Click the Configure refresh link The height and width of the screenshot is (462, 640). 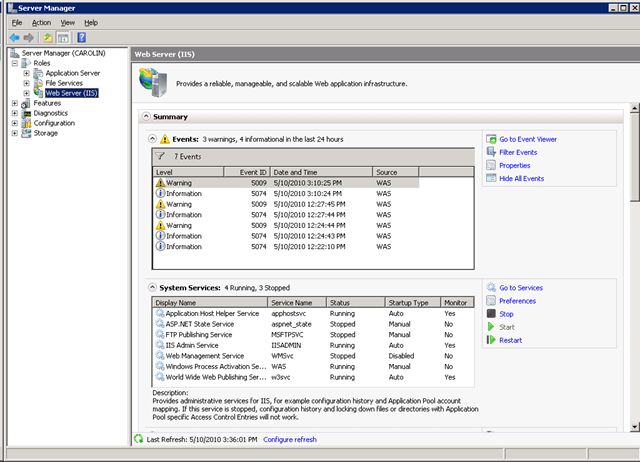[x=290, y=439]
